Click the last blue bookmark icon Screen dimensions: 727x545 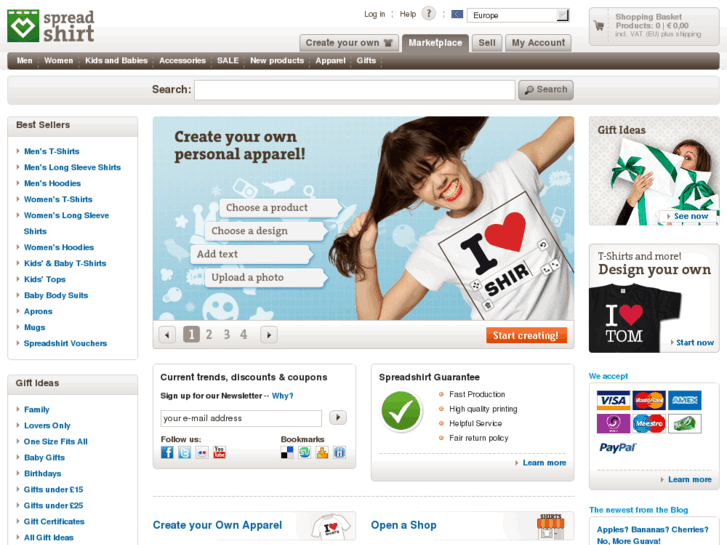[x=339, y=452]
